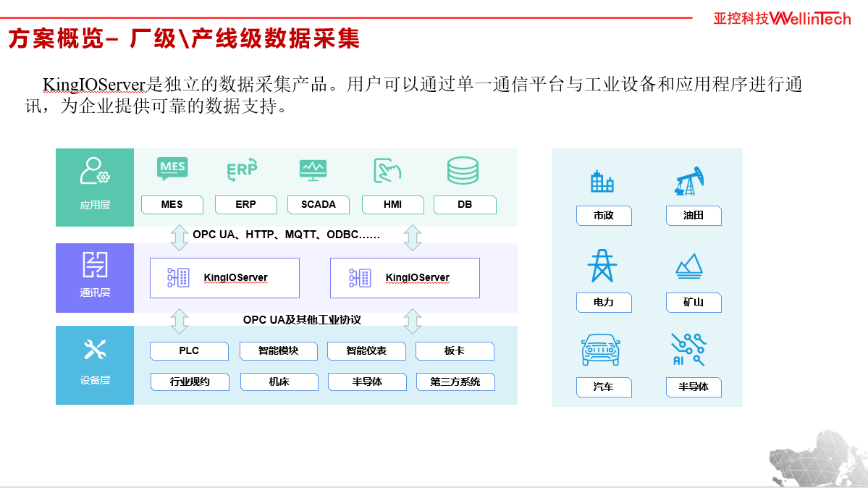868x488 pixels.
Task: Click the left double arrow below MES
Action: [x=179, y=237]
